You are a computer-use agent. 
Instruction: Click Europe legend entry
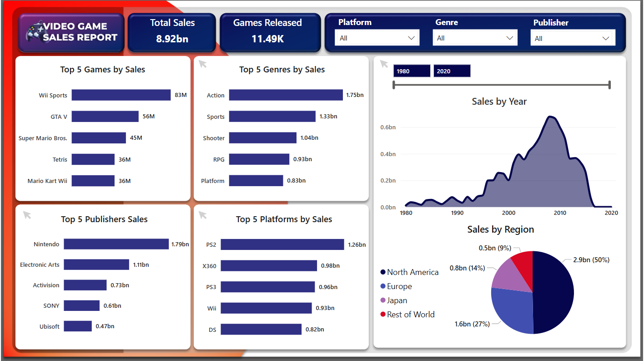pos(396,286)
